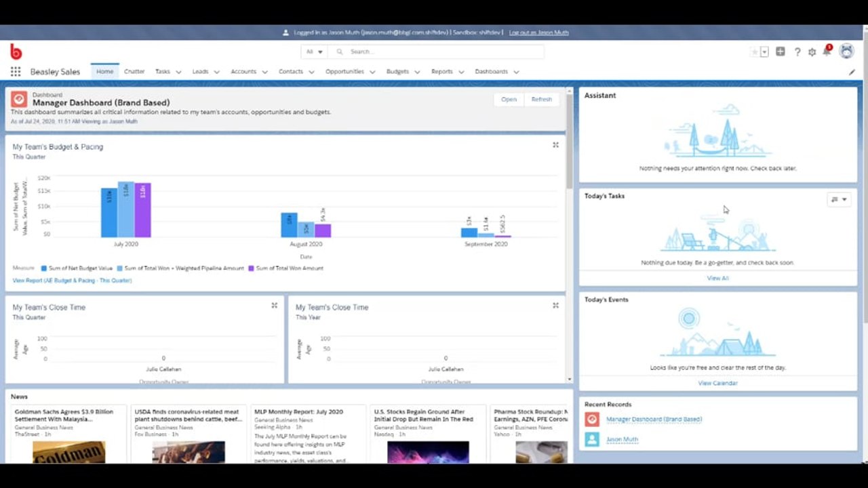Open the Global Actions plus icon
The height and width of the screenshot is (488, 868).
[x=781, y=52]
